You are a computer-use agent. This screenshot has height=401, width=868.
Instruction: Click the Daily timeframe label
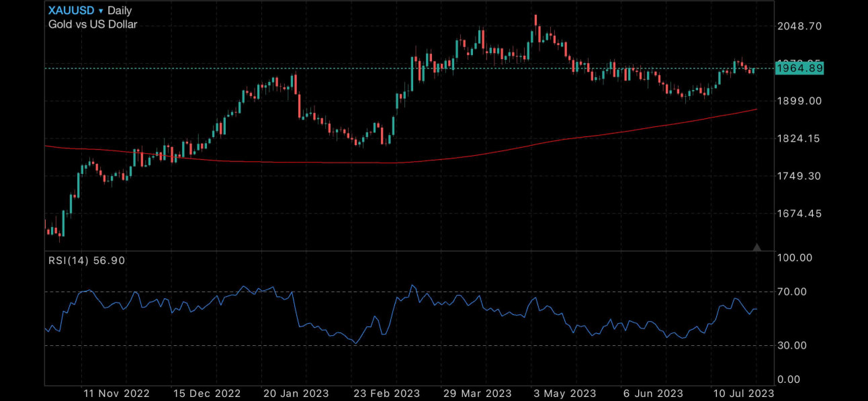click(x=120, y=11)
